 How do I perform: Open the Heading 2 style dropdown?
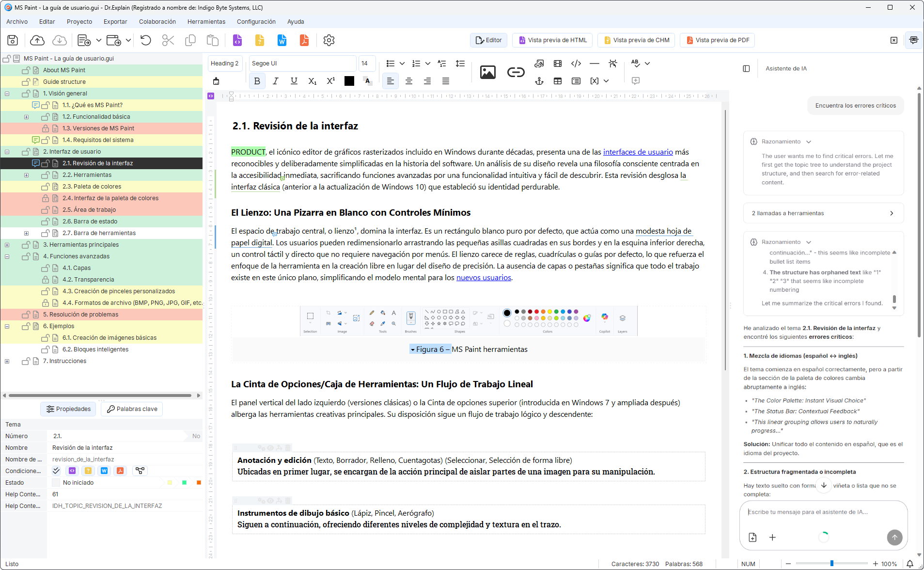point(226,63)
